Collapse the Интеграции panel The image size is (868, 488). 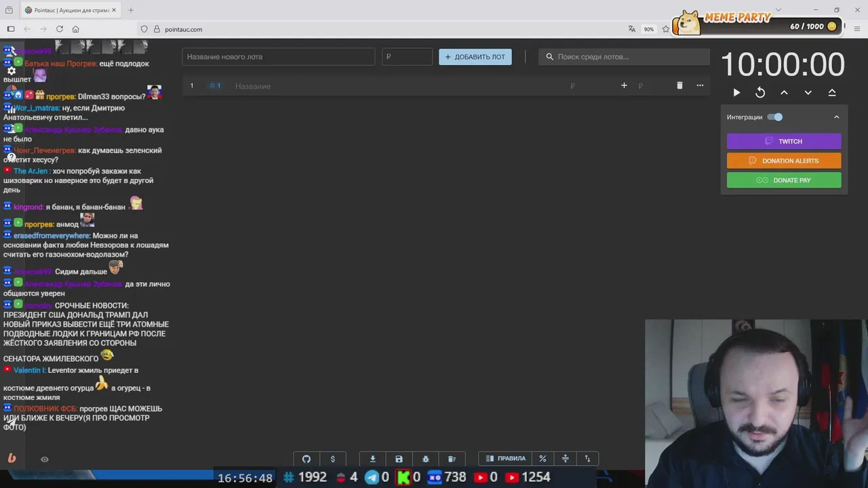tap(836, 117)
